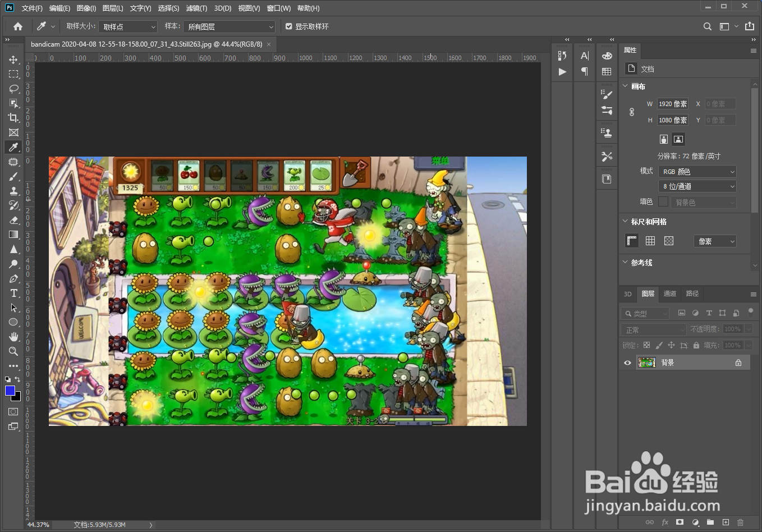Set canvas to portrait orientation

click(664, 139)
